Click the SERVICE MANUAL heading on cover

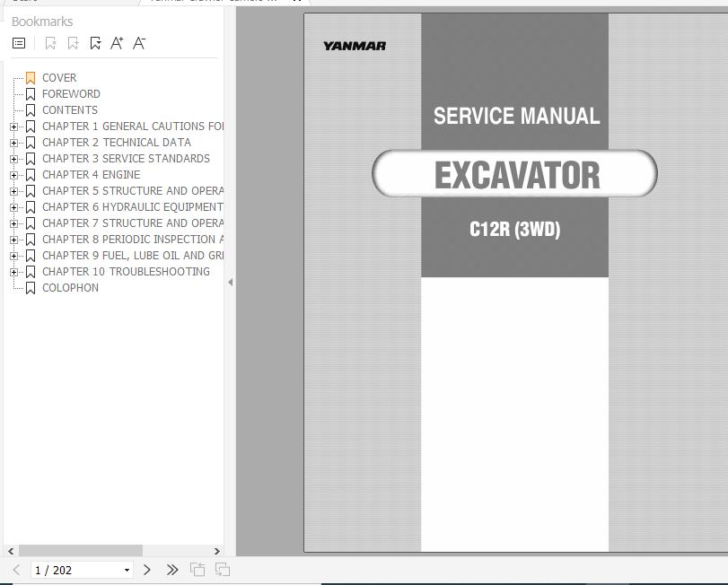point(516,116)
